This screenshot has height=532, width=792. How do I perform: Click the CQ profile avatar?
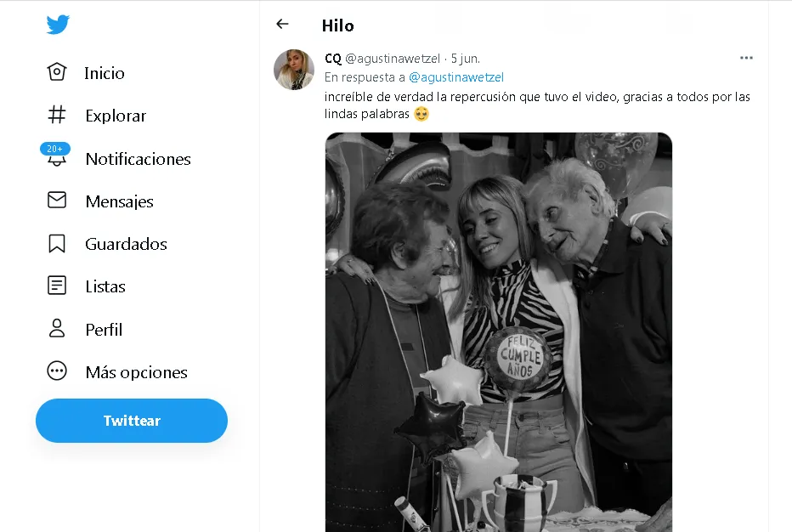tap(294, 70)
